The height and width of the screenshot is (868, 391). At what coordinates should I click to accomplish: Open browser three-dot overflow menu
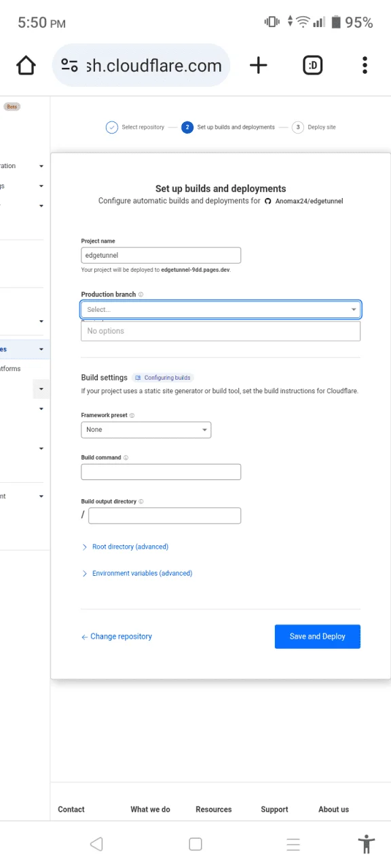(365, 65)
